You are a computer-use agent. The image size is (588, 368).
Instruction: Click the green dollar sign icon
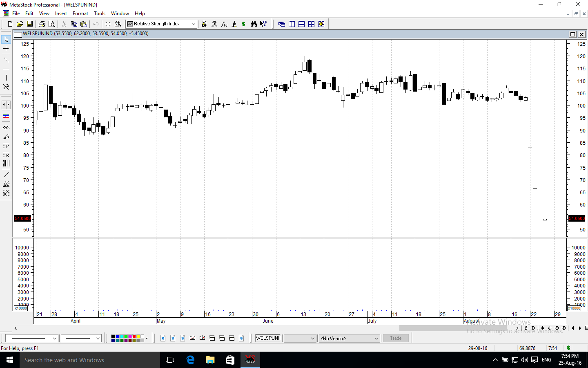pyautogui.click(x=243, y=24)
